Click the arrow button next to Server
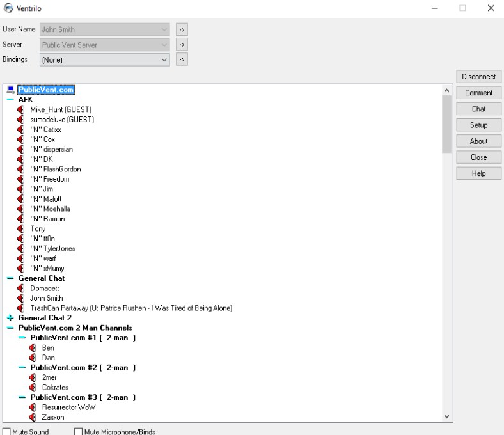The height and width of the screenshot is (435, 504). (182, 45)
